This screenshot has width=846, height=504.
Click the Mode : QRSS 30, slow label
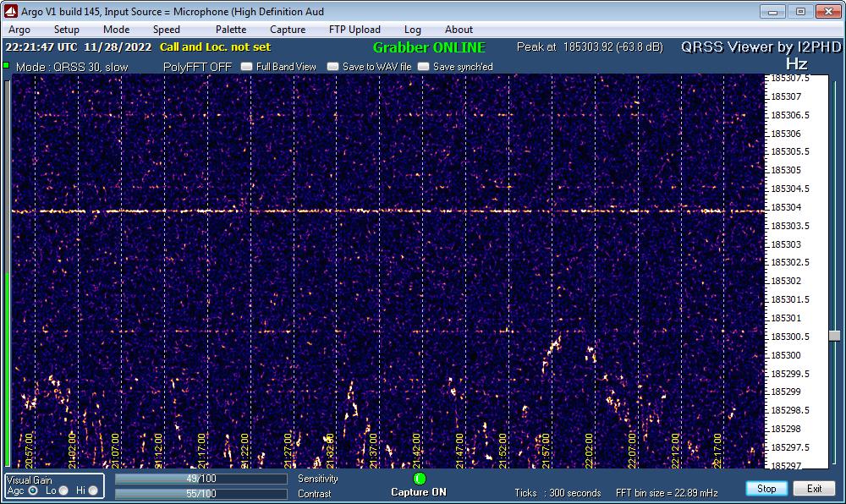(x=72, y=67)
